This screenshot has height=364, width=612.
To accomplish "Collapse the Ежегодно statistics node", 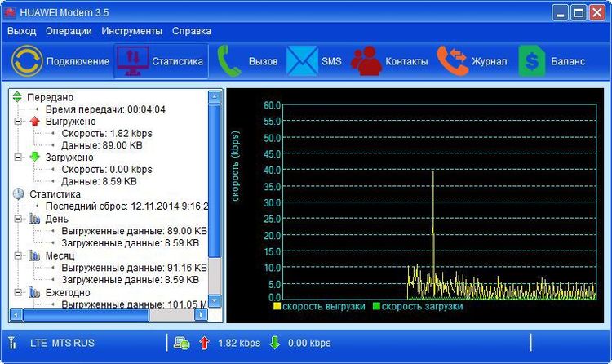I will 18,292.
